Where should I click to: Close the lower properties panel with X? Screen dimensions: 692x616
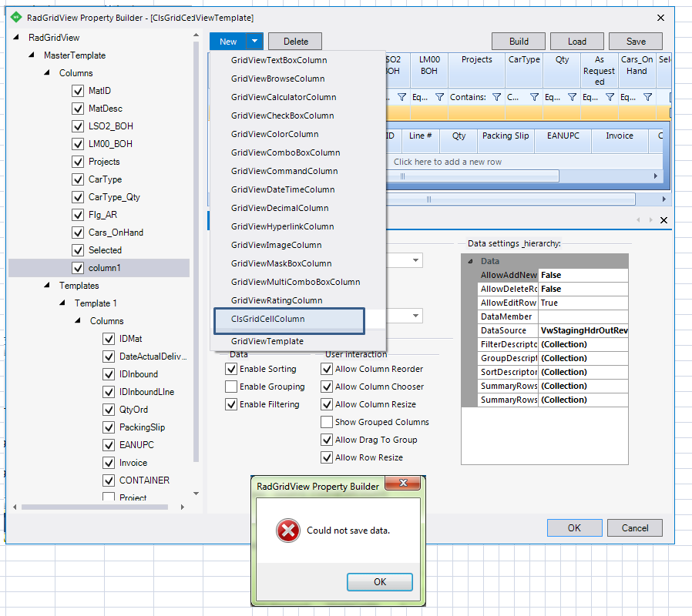[664, 220]
